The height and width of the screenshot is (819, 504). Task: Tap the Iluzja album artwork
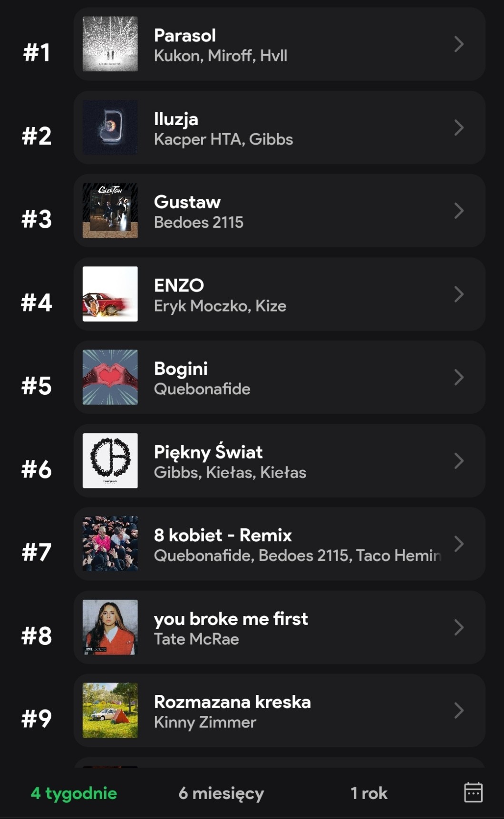pos(110,127)
